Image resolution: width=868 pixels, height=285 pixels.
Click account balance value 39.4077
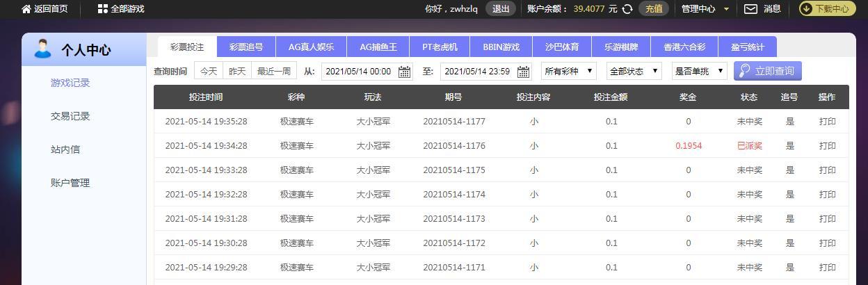[x=589, y=9]
